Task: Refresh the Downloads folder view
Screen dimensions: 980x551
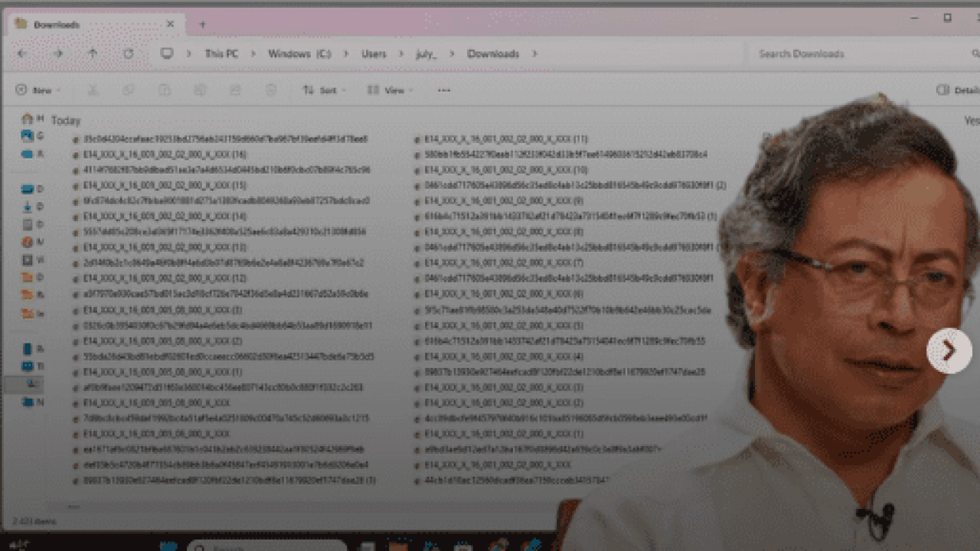Action: pyautogui.click(x=129, y=54)
